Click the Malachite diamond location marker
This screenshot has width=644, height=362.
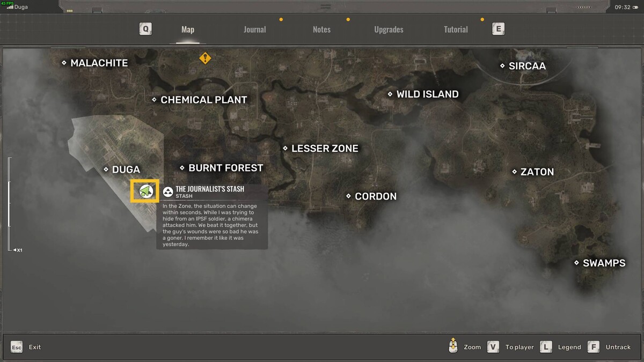(64, 63)
